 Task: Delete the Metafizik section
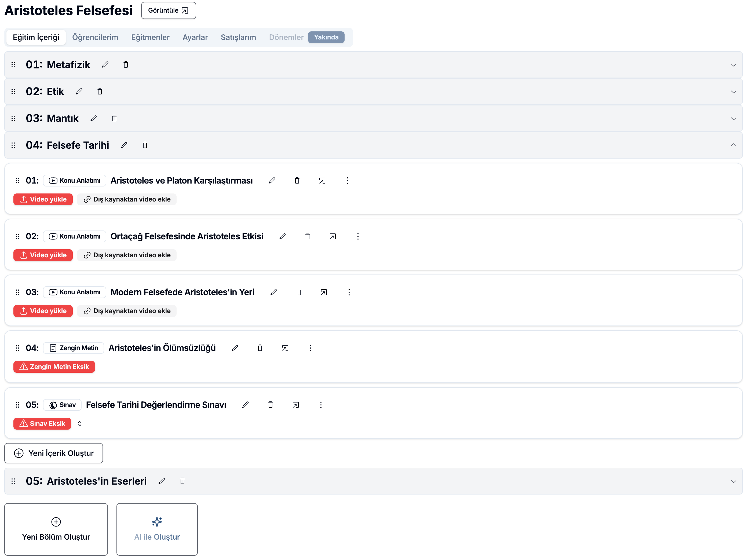coord(126,65)
